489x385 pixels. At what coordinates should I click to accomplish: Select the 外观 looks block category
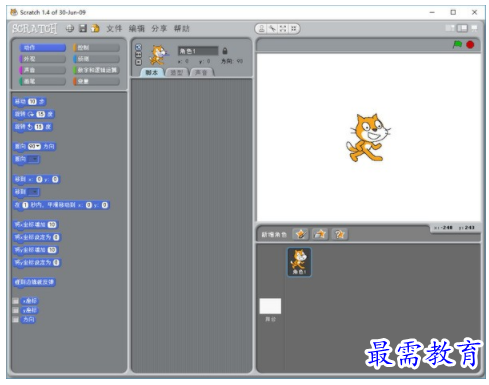coord(42,59)
